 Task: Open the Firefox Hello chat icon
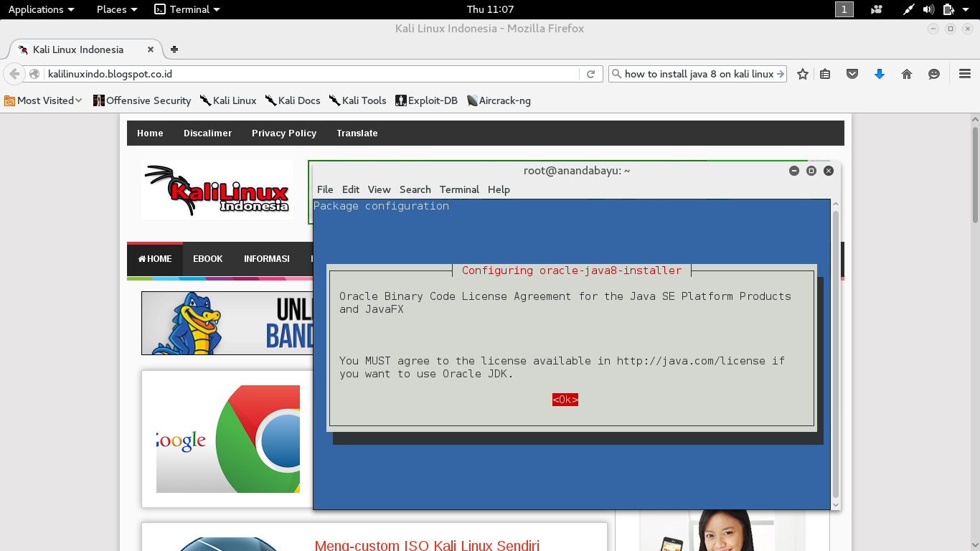(934, 74)
